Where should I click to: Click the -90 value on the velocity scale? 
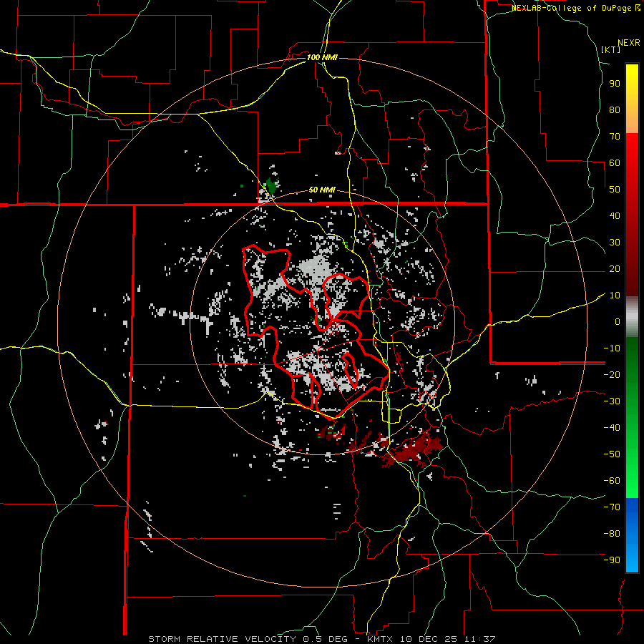coord(611,560)
